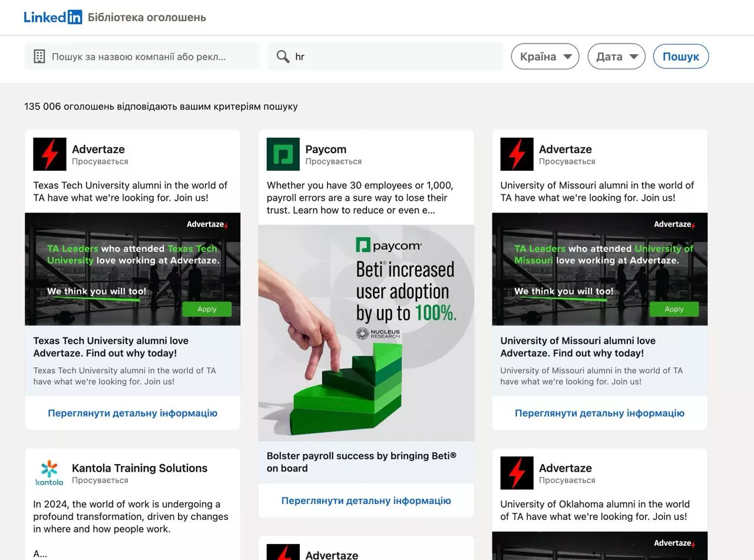This screenshot has width=754, height=560.
Task: Open detailed info link on Missouri ad
Action: pyautogui.click(x=600, y=413)
